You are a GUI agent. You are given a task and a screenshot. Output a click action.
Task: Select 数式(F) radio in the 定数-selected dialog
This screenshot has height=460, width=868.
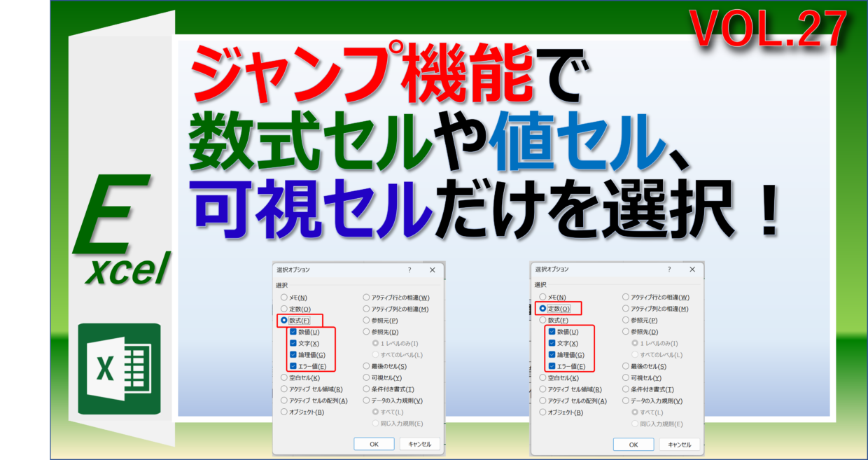pos(542,320)
